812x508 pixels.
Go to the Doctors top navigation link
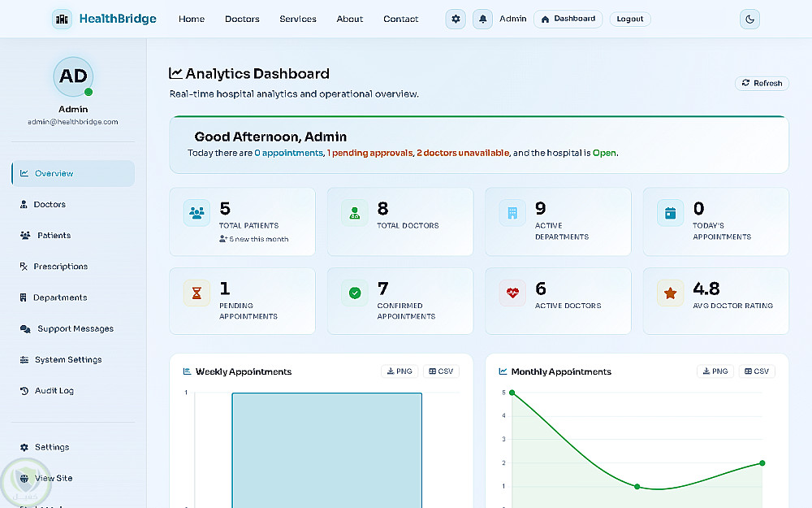[242, 20]
